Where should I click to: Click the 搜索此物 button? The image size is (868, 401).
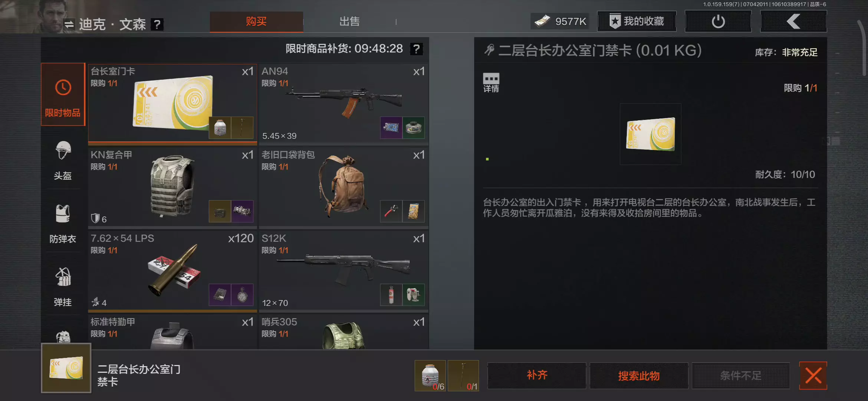click(639, 375)
